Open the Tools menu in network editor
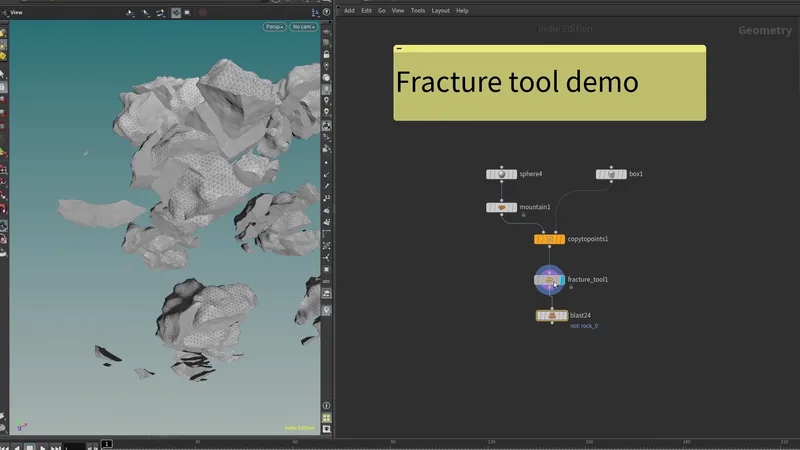 tap(418, 11)
